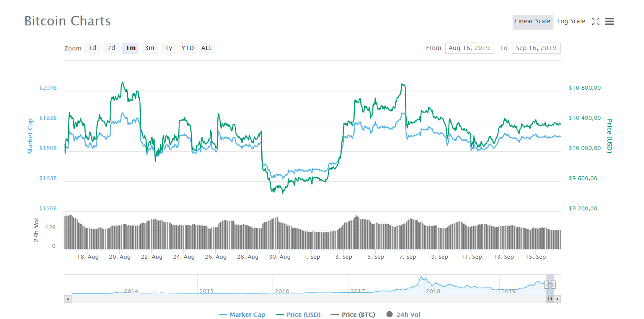Click the 24. Aug date label
Viewport: 644px width, 319px height.
click(183, 257)
